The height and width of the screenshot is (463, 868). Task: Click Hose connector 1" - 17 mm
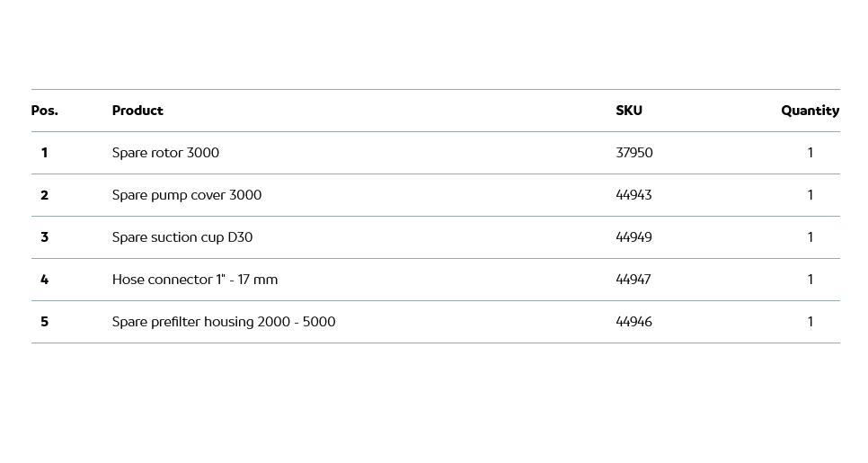(x=195, y=280)
